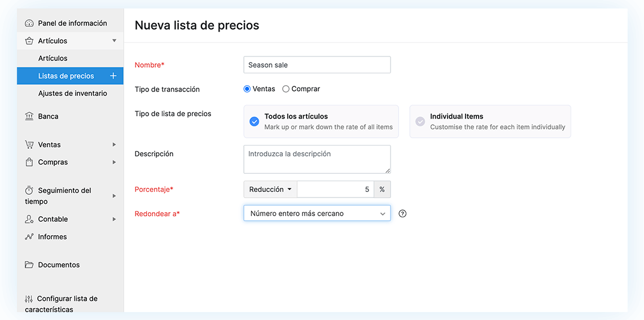644x320 pixels.
Task: Click the Informes chart icon
Action: coord(29,236)
